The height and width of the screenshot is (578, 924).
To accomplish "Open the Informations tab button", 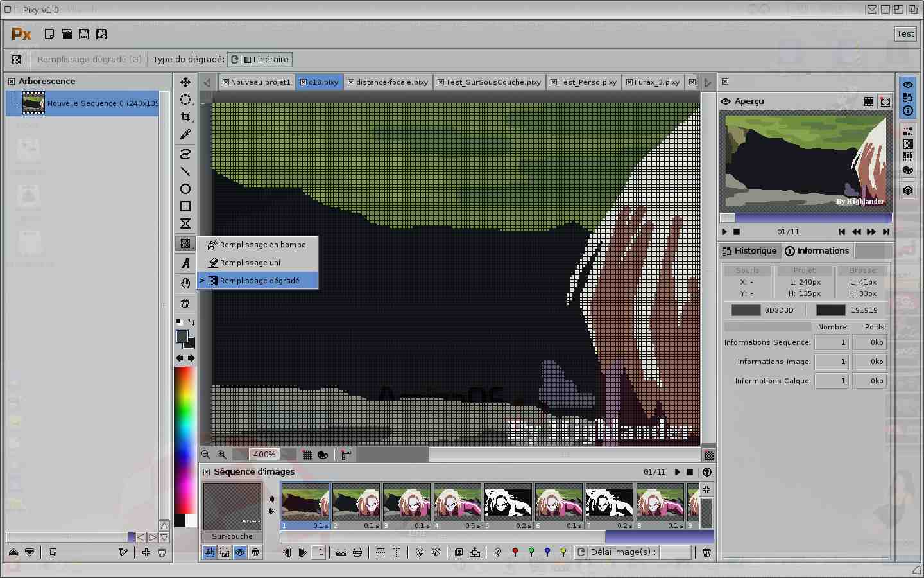I will [817, 251].
